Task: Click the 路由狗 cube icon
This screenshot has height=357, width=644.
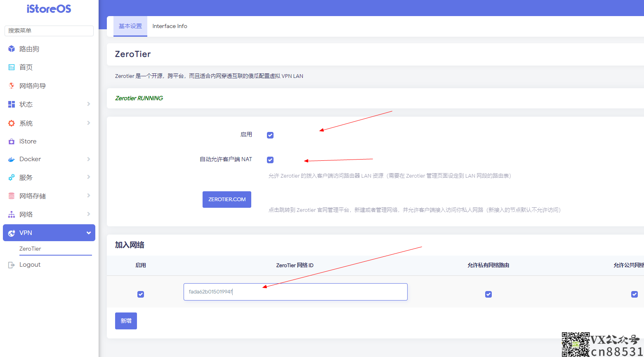Action: pos(12,49)
